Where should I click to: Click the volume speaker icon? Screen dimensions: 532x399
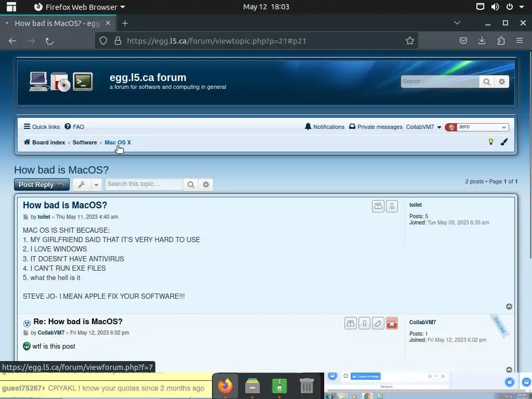point(495,6)
